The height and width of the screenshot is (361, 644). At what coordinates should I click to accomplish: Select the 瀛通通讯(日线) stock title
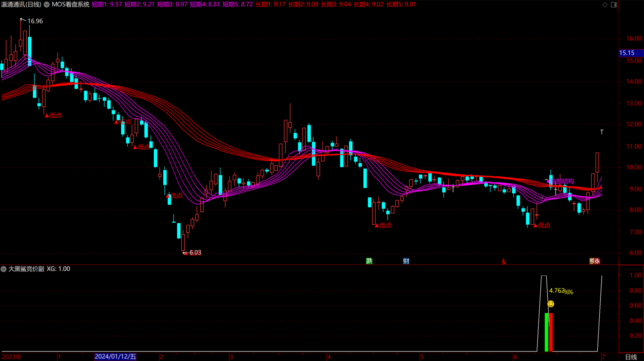[21, 5]
